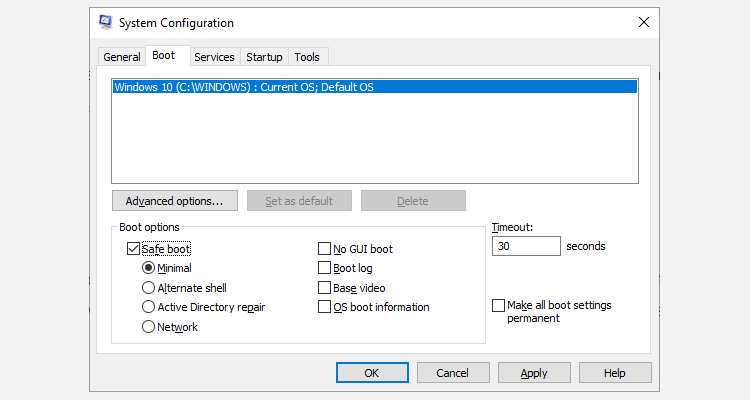Click the Timeout seconds input field
Viewport: 750px width, 400px height.
click(526, 246)
